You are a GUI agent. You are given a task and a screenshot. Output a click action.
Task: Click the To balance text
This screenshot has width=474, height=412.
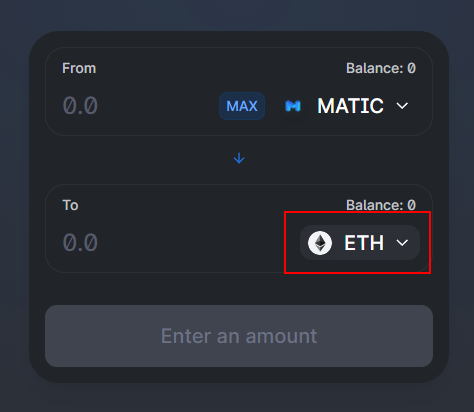click(381, 205)
